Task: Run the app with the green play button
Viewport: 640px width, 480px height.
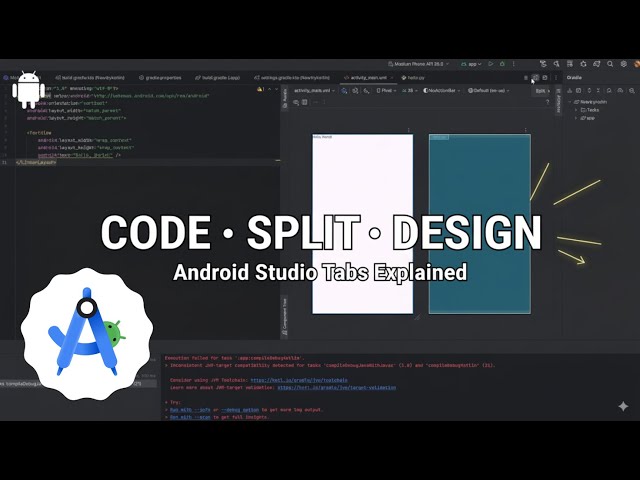Action: [491, 64]
